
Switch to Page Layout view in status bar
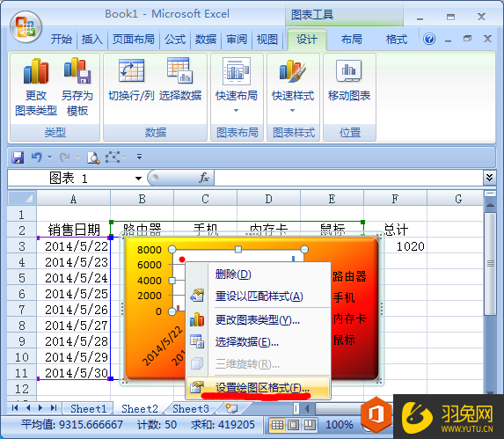click(293, 425)
